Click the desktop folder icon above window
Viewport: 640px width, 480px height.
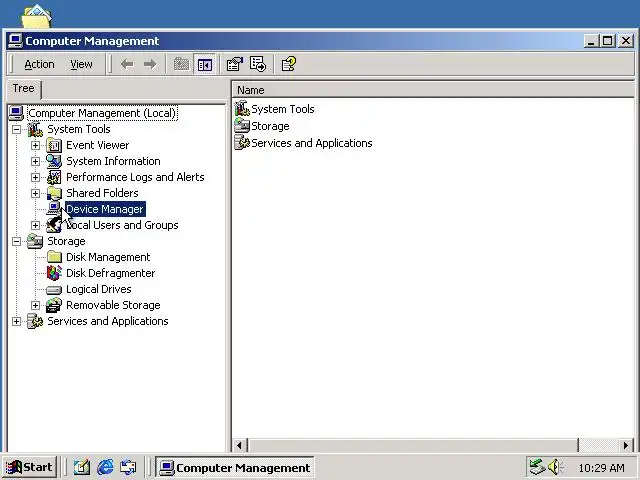coord(37,16)
